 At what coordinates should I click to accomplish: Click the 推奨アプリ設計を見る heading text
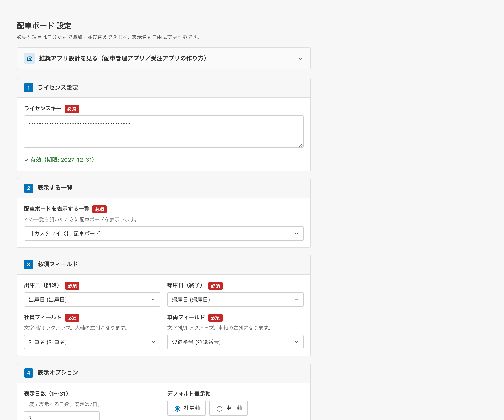coord(123,58)
